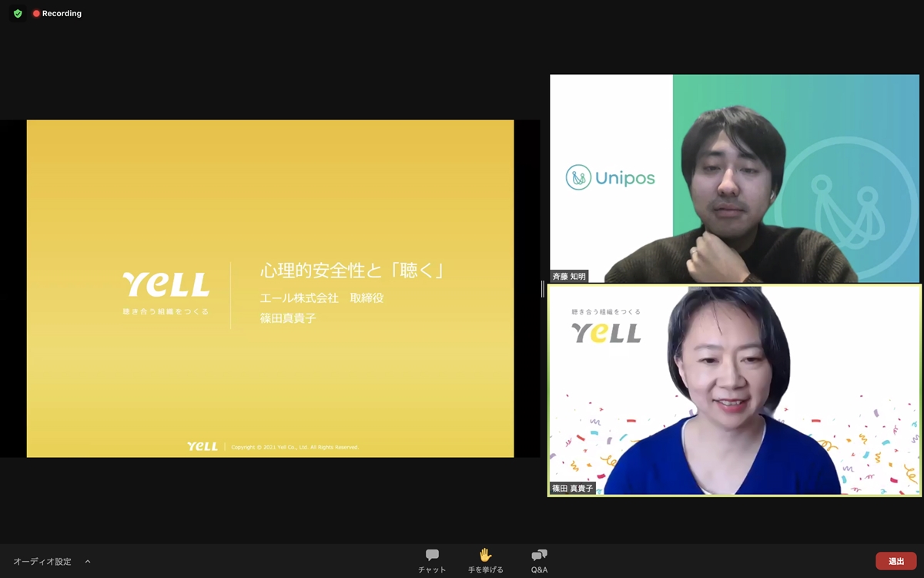Click the slide title 心理的安全性と「聴く」

[x=353, y=271]
